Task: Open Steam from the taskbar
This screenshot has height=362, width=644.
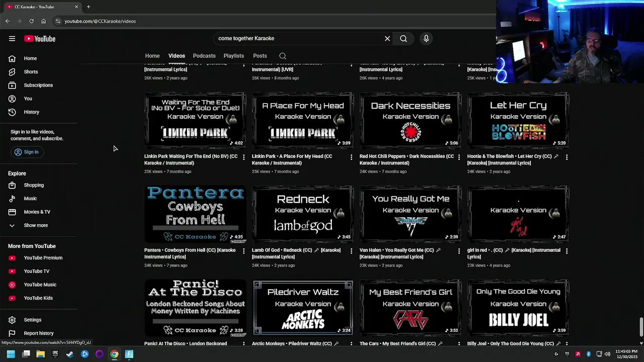Action: (70, 354)
